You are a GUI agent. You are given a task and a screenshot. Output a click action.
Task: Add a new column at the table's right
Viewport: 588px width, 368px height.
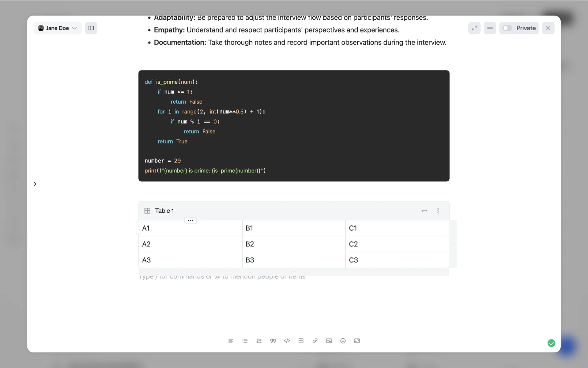click(x=453, y=244)
